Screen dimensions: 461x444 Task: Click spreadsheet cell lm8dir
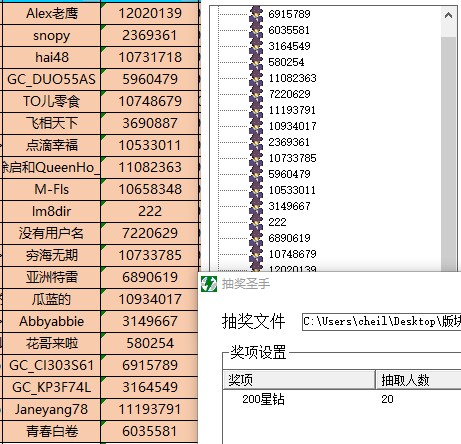coord(51,211)
